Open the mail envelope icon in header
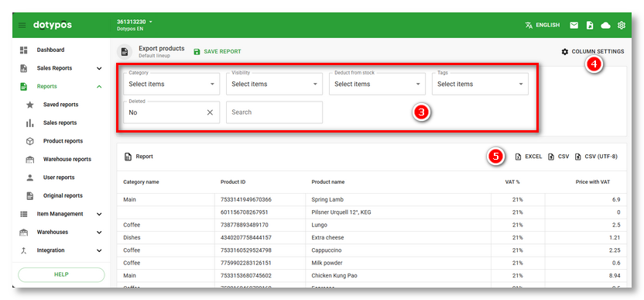This screenshot has height=300, width=644. [x=574, y=25]
